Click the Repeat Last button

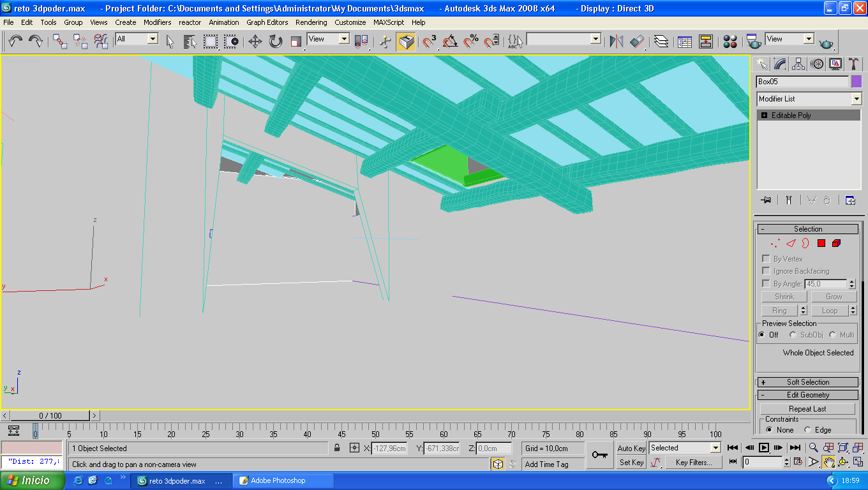pos(807,409)
